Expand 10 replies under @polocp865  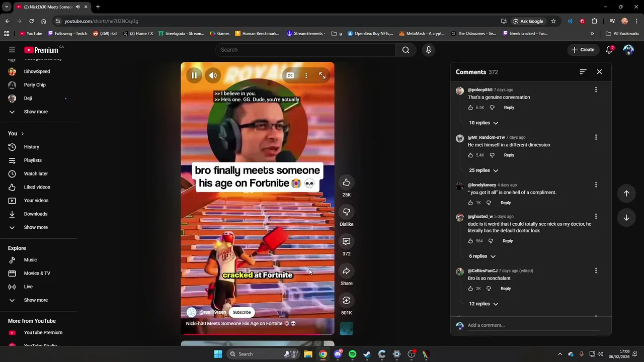coord(484,123)
